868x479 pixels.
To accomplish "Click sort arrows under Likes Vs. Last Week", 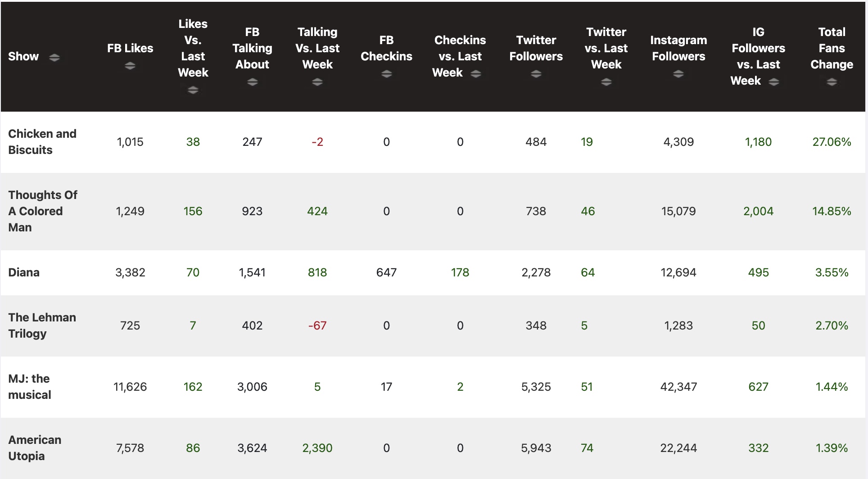I will (193, 90).
